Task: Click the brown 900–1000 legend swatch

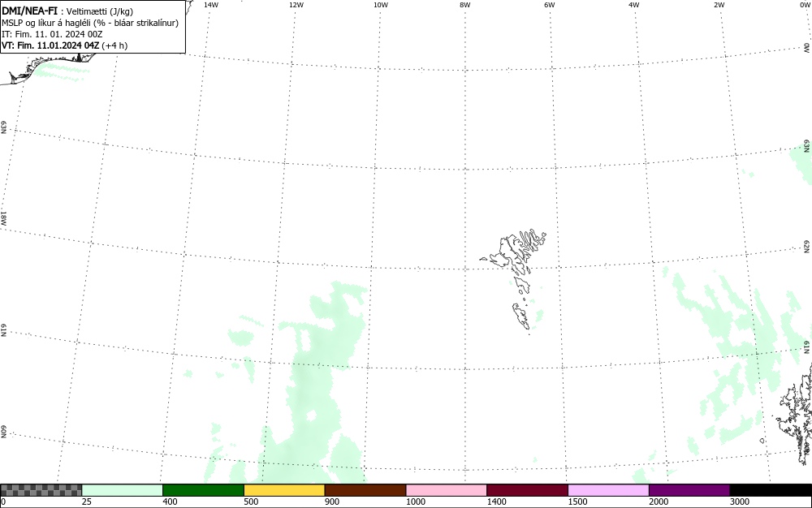Action: (365, 490)
